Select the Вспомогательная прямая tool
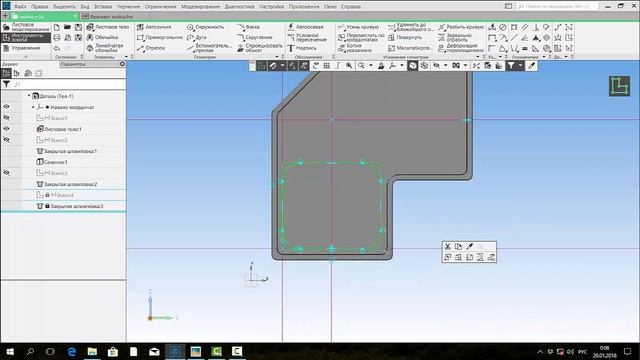The width and height of the screenshot is (640, 360). [x=209, y=48]
